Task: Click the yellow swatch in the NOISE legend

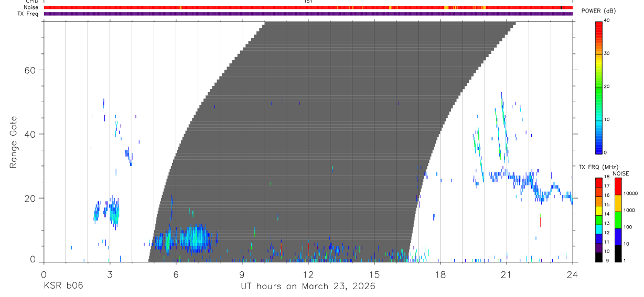Action: pos(618,203)
